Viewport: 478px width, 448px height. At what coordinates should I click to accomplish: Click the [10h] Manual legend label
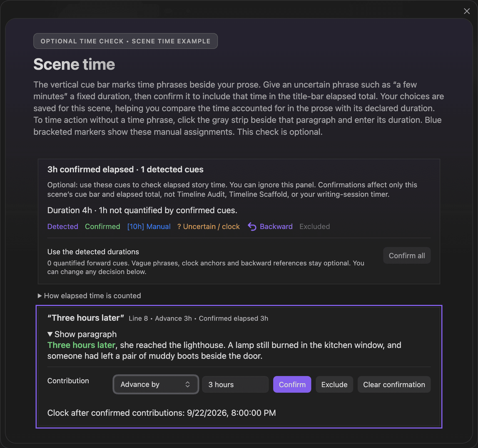coord(149,227)
